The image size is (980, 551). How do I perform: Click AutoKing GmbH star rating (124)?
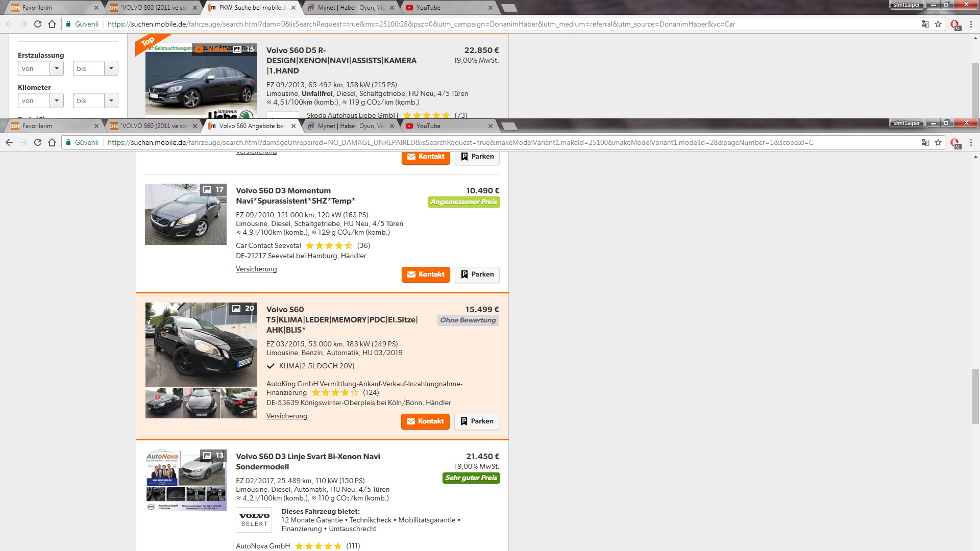click(x=335, y=392)
